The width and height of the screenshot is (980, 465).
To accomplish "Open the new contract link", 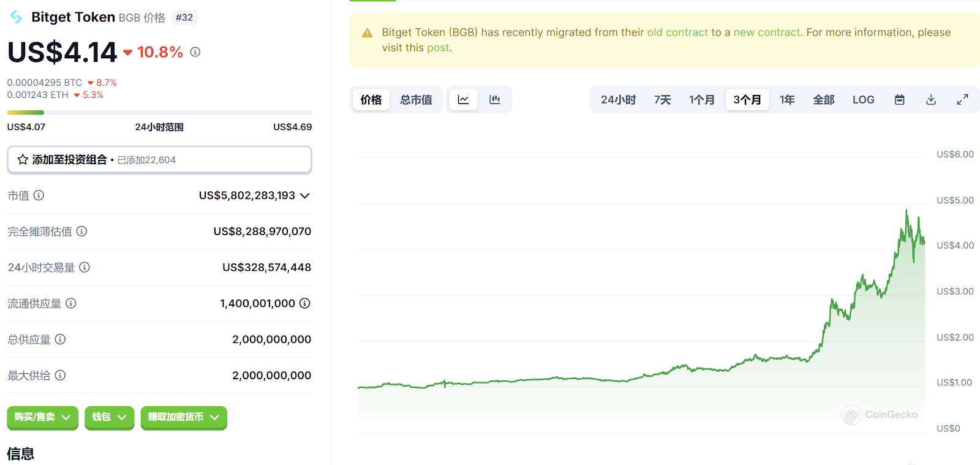I will tap(767, 32).
